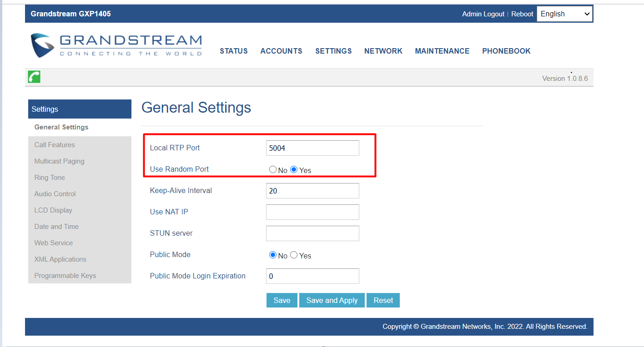The image size is (644, 347).
Task: Click the Save button
Action: (x=282, y=300)
